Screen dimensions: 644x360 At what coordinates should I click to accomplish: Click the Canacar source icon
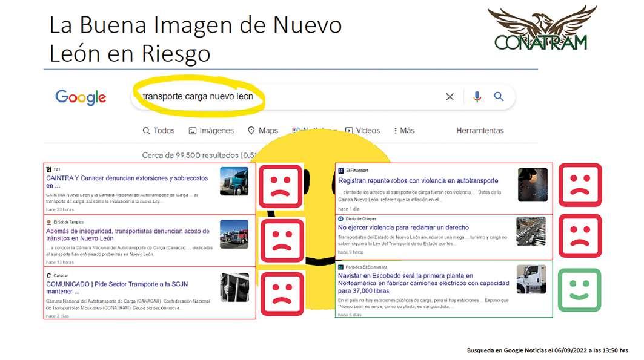(x=49, y=275)
